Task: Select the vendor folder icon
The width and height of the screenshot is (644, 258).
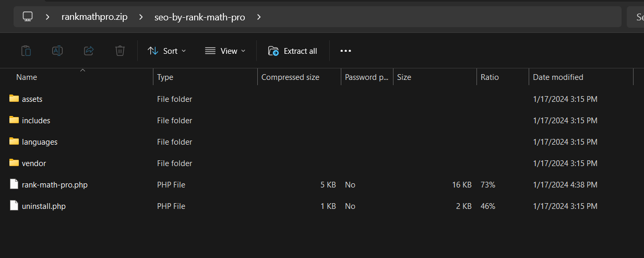Action: [14, 163]
